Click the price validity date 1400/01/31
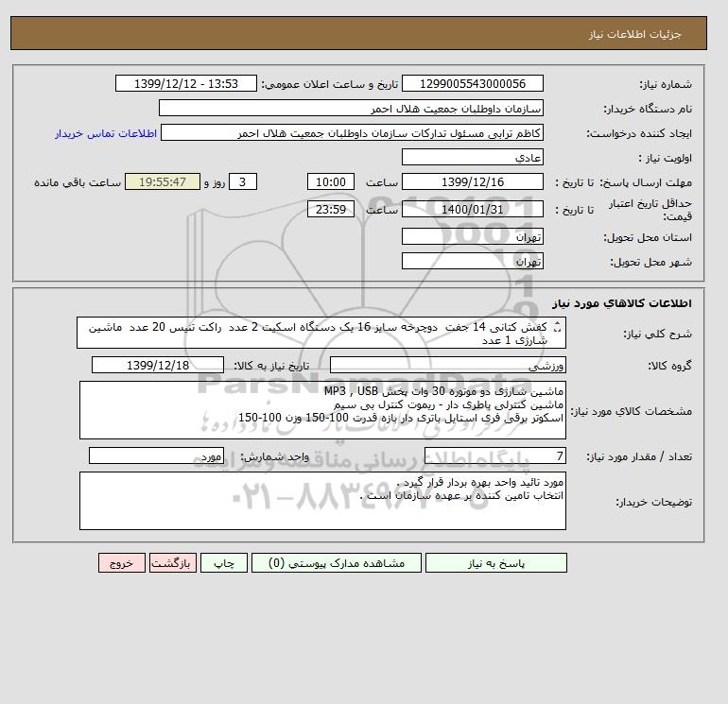Image resolution: width=728 pixels, height=704 pixels. 472,209
